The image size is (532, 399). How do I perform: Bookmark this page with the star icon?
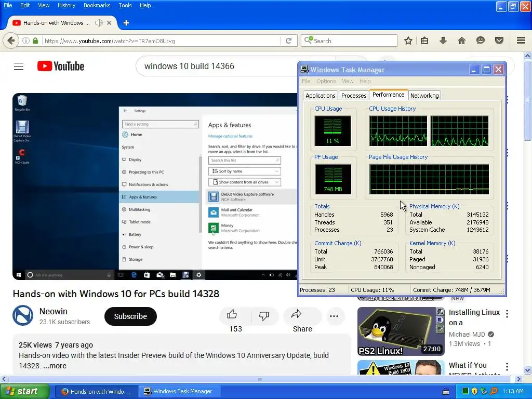(x=408, y=41)
